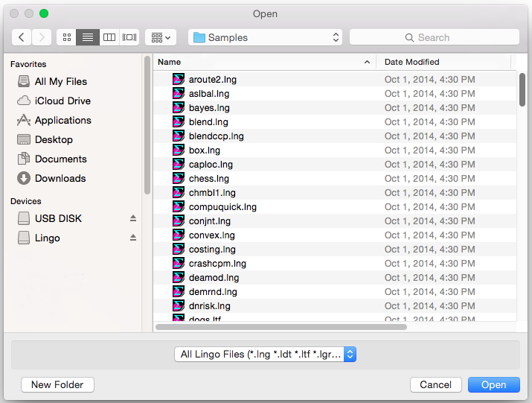Select Documents in sidebar

(51, 159)
